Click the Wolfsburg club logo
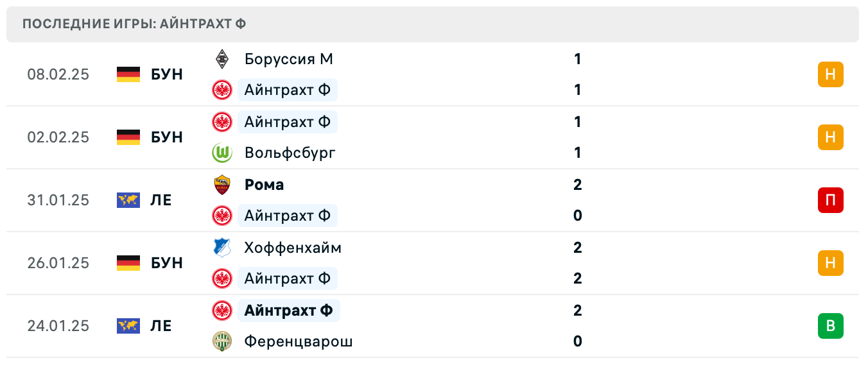The height and width of the screenshot is (367, 868). tap(222, 153)
